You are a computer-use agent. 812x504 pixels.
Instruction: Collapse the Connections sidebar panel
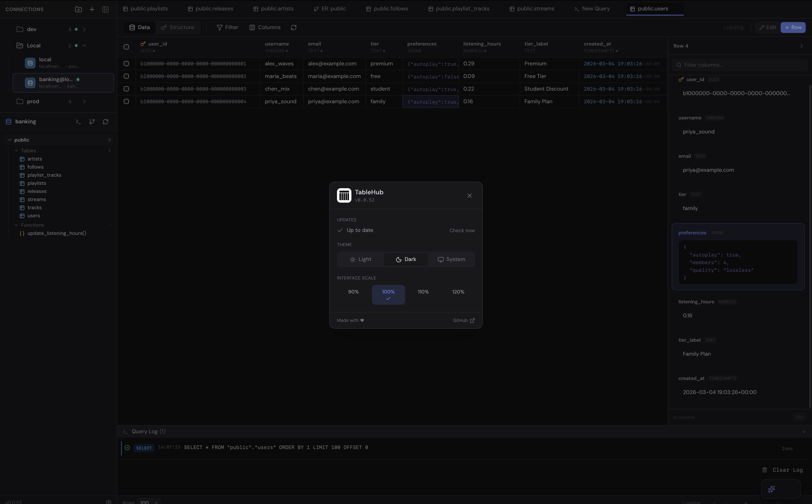point(105,9)
